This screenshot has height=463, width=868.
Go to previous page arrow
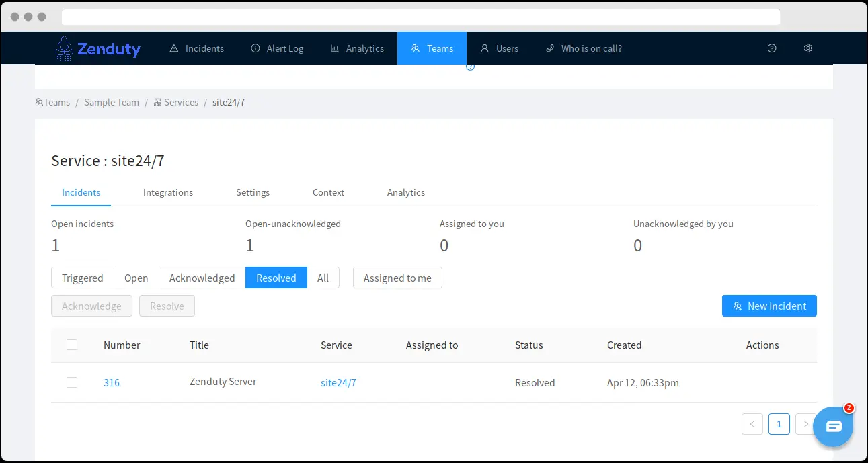752,424
